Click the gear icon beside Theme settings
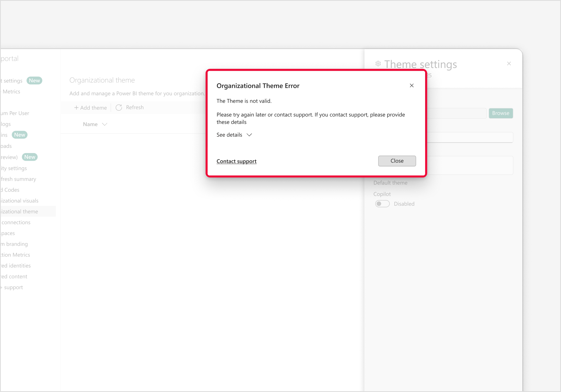 tap(378, 64)
